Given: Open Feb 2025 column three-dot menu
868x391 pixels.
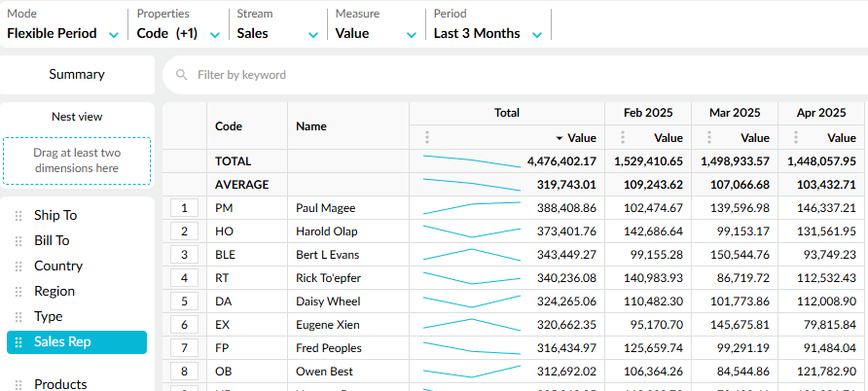Looking at the screenshot, I should (x=621, y=138).
